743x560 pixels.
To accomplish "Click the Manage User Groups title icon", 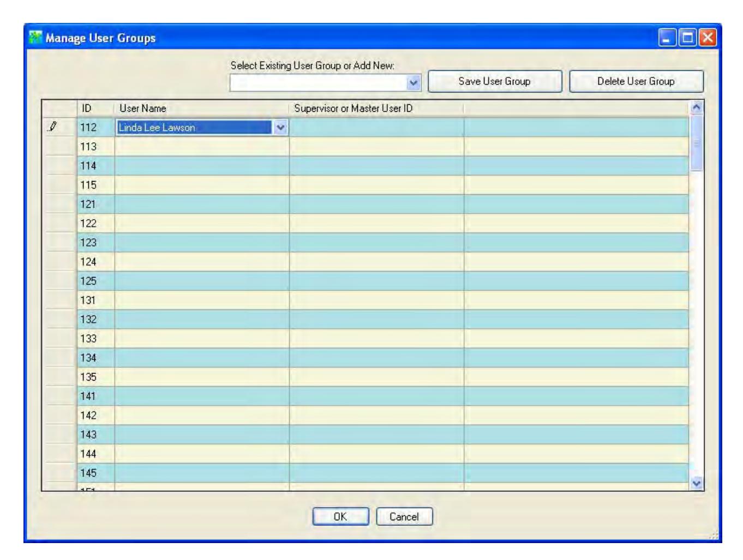I will coord(36,38).
